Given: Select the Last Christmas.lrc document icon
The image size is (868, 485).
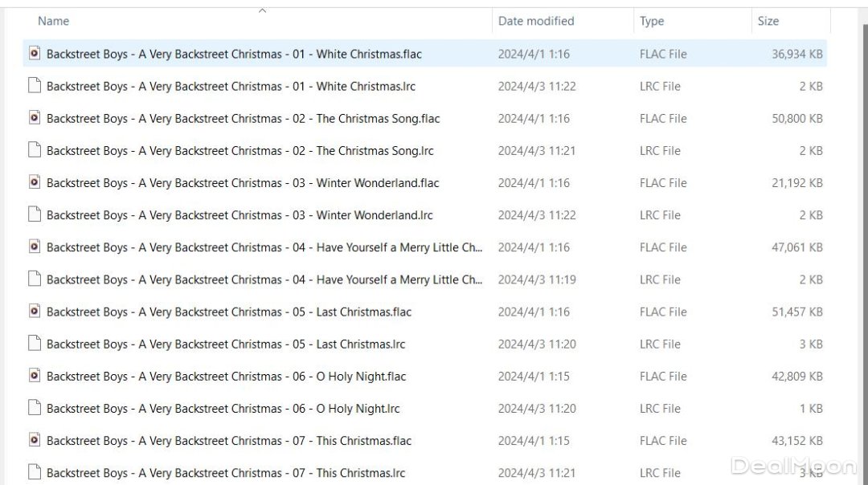Looking at the screenshot, I should coord(35,344).
